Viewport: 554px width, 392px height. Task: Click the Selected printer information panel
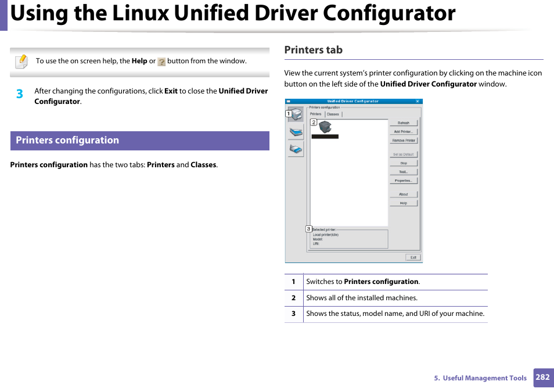pyautogui.click(x=348, y=238)
